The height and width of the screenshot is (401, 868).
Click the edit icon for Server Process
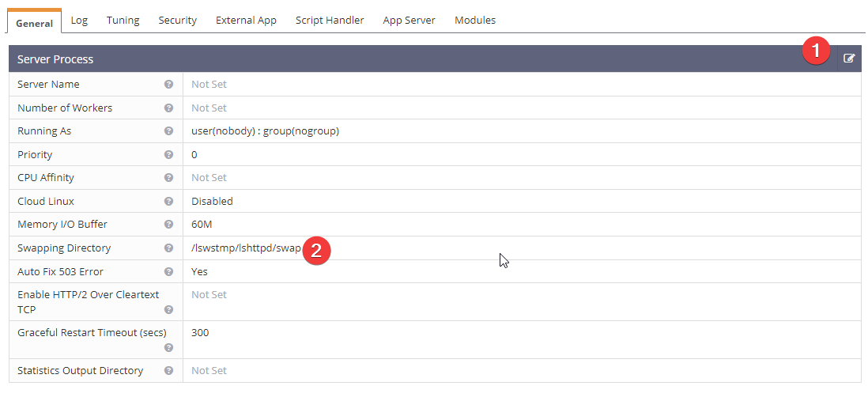pos(848,59)
